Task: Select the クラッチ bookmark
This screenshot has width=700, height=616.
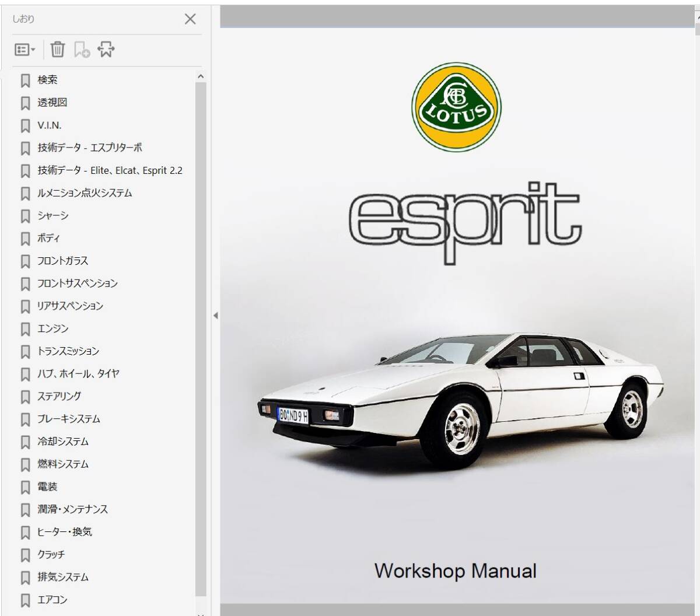Action: pos(51,555)
